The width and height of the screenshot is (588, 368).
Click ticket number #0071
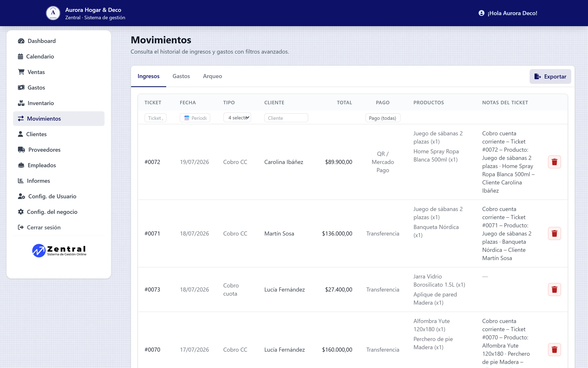(152, 233)
